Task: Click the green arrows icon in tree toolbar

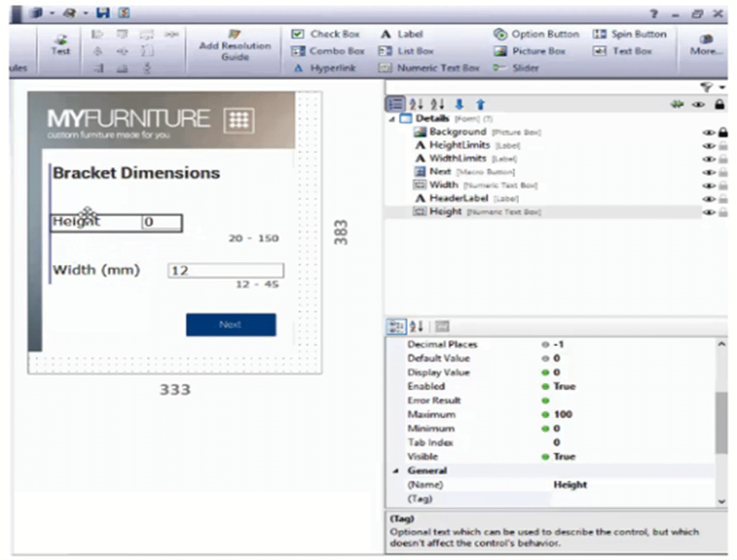Action: 677,104
